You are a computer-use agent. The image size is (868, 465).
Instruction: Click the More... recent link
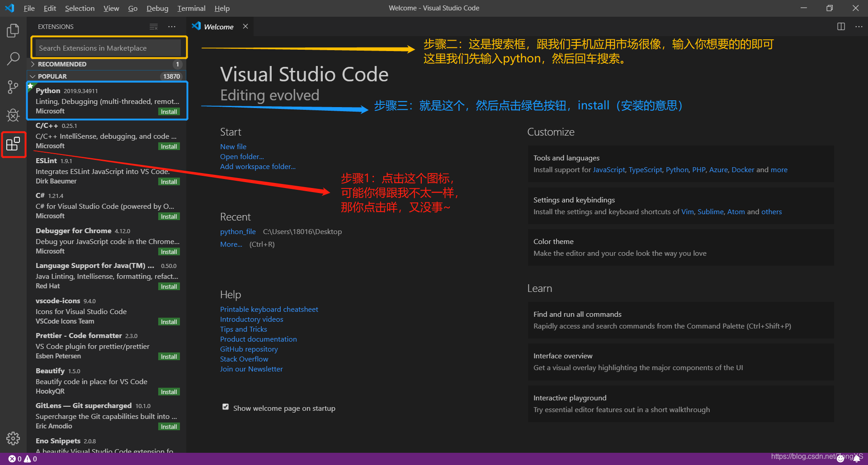coord(231,244)
